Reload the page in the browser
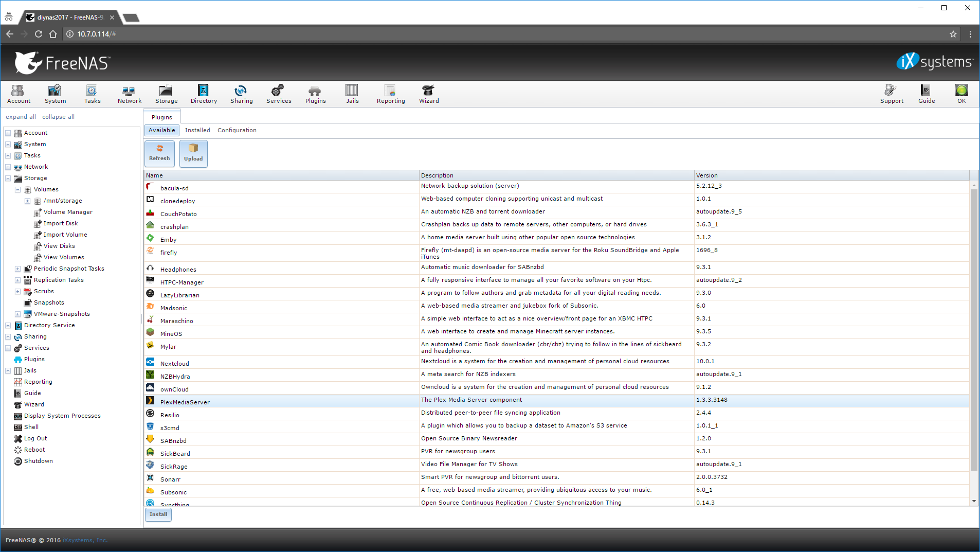Screen dimensions: 980x552 tap(38, 34)
